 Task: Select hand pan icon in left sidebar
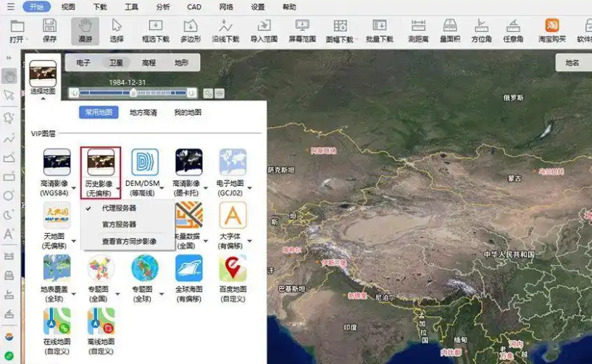(9, 76)
